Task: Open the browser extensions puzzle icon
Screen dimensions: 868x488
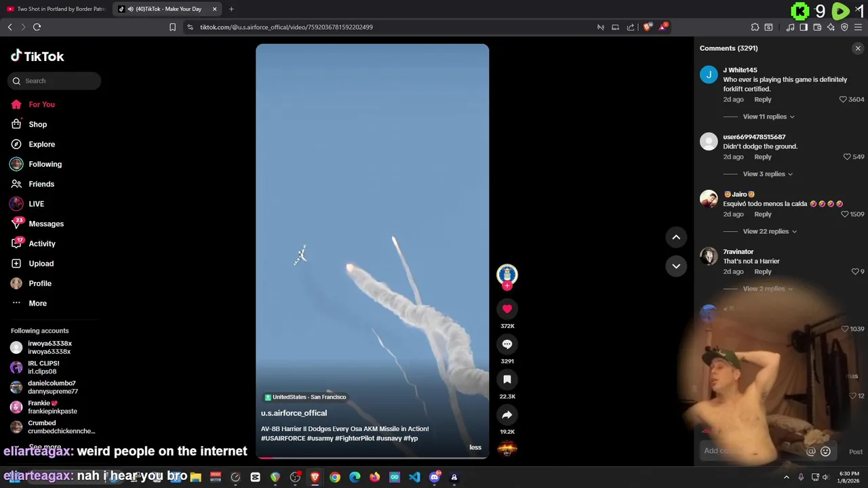Action: point(755,27)
